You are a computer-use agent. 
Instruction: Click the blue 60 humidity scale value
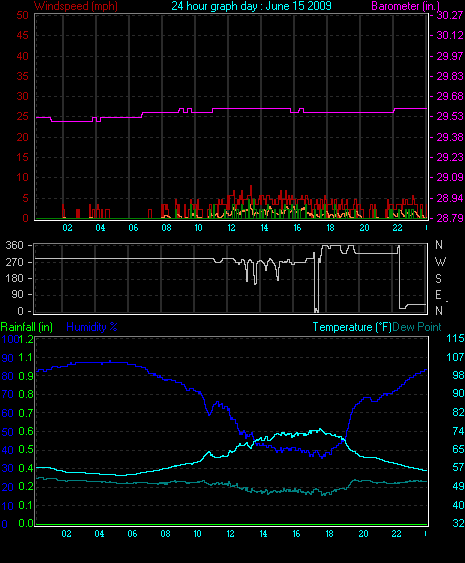click(8, 414)
